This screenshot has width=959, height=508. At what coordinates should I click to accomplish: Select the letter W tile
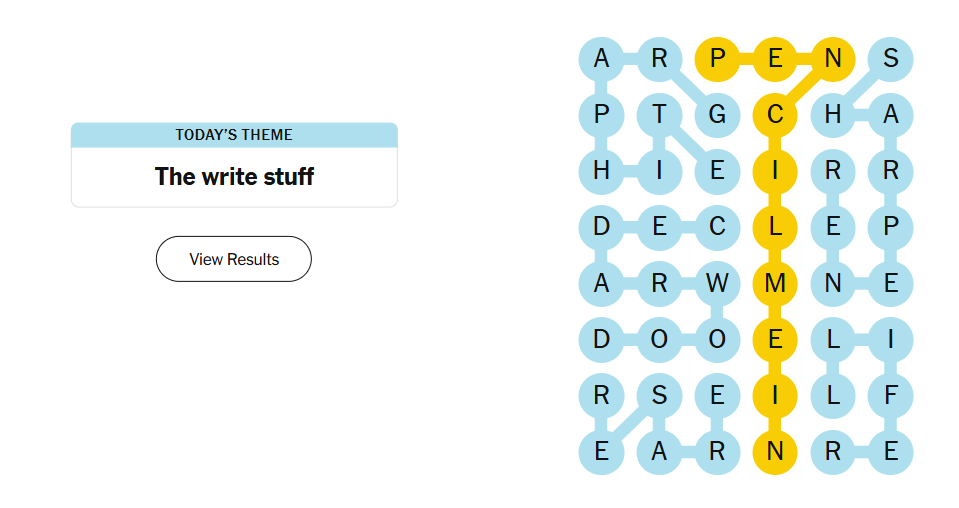[717, 283]
